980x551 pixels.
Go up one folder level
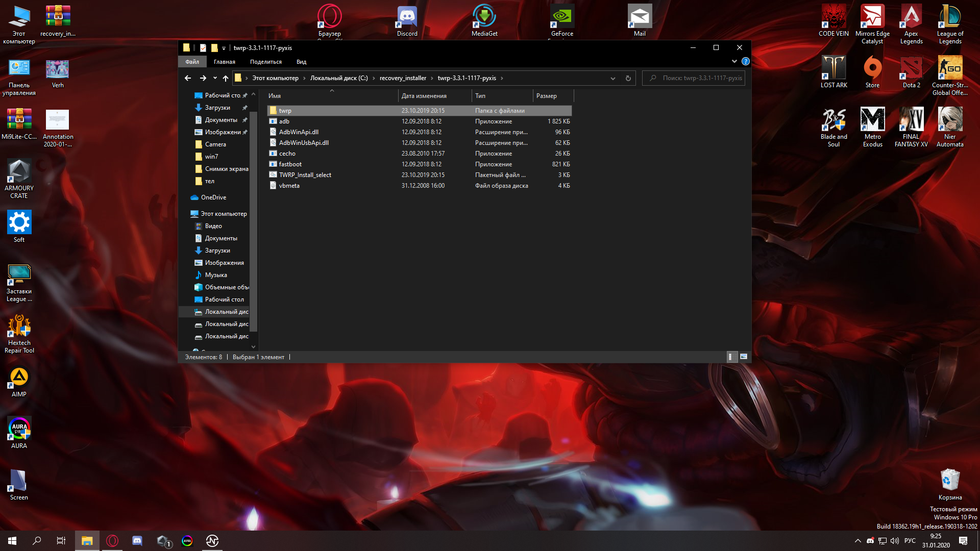[226, 78]
